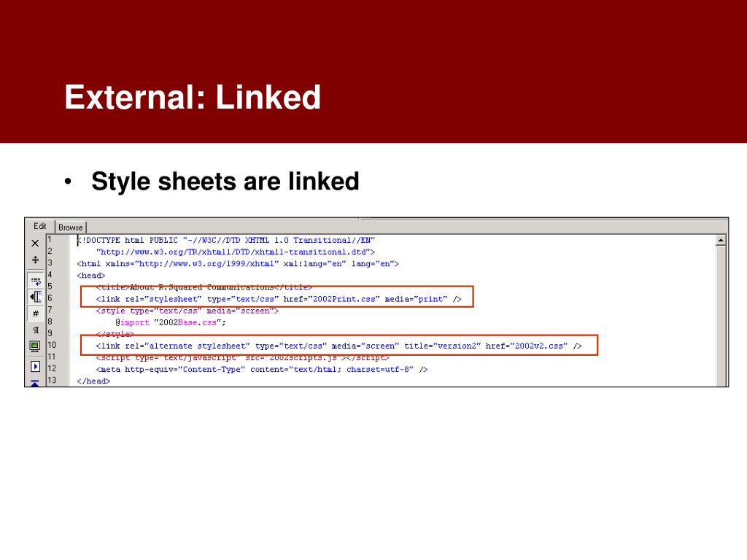Image resolution: width=747 pixels, height=560 pixels.
Task: Toggle the show gutter icon
Action: 36,297
